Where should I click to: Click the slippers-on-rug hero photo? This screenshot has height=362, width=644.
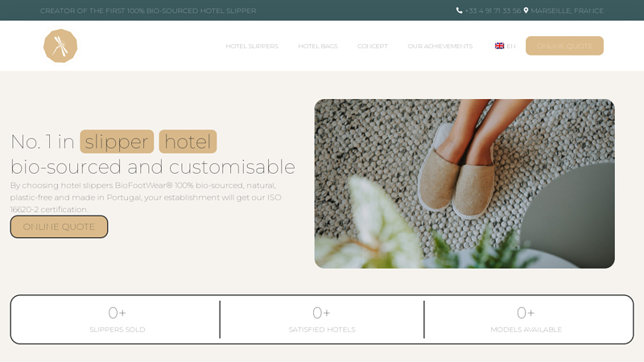click(464, 183)
